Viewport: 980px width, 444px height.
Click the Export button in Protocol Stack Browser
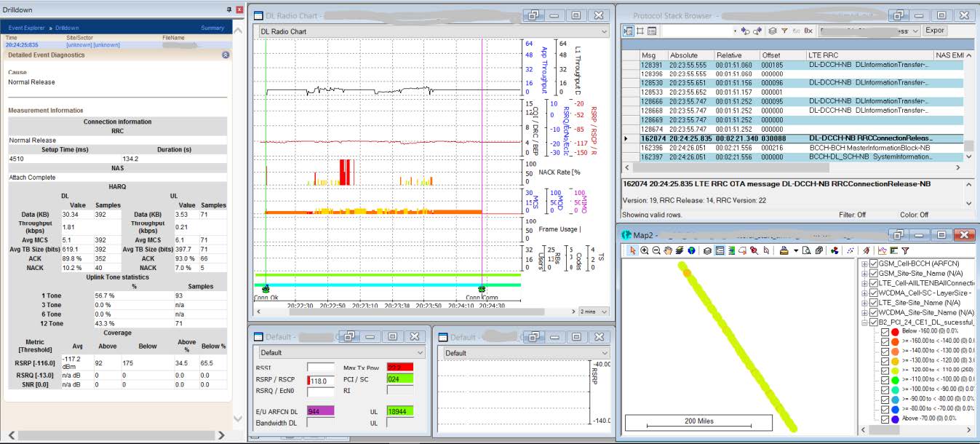coord(935,31)
